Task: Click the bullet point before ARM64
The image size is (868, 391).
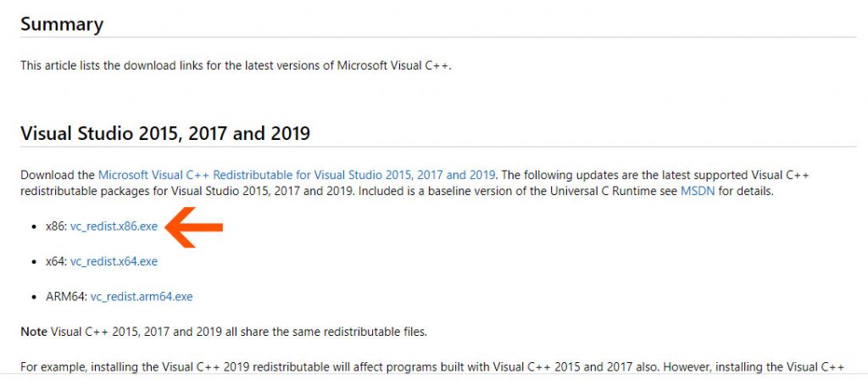Action: coord(34,297)
